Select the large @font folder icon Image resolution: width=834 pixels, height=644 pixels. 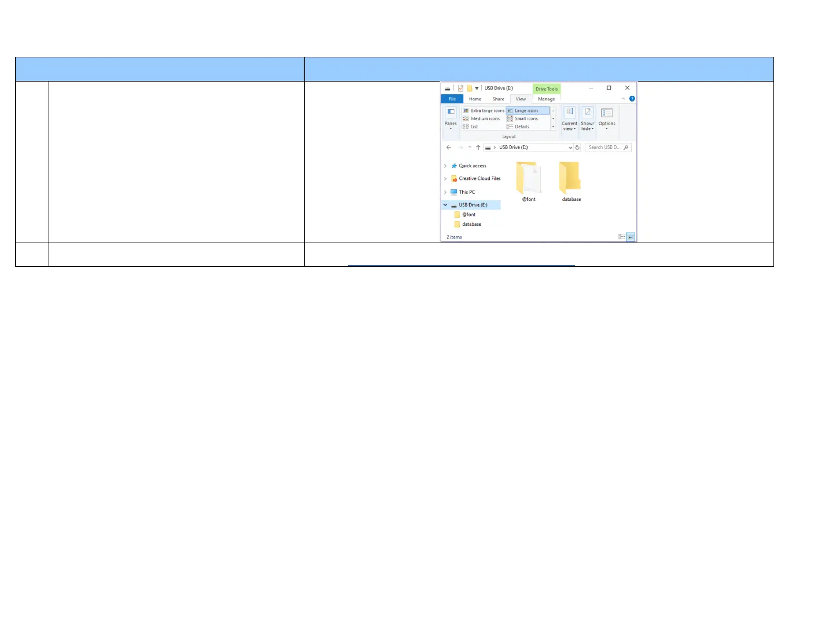tap(529, 182)
